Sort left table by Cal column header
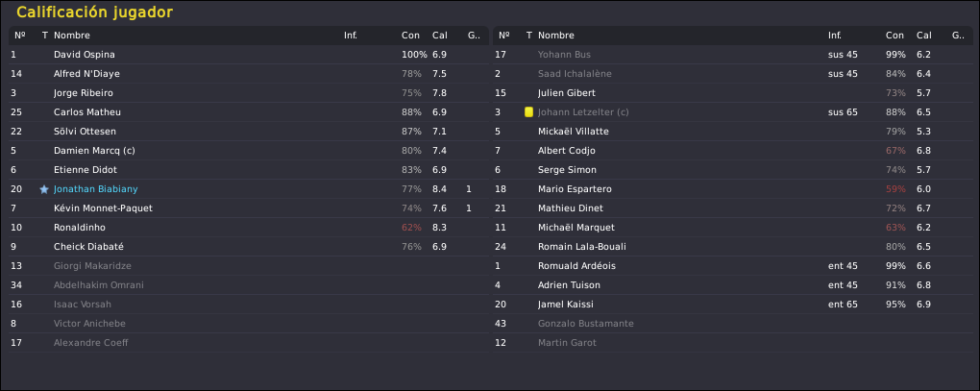The image size is (980, 391). point(439,36)
